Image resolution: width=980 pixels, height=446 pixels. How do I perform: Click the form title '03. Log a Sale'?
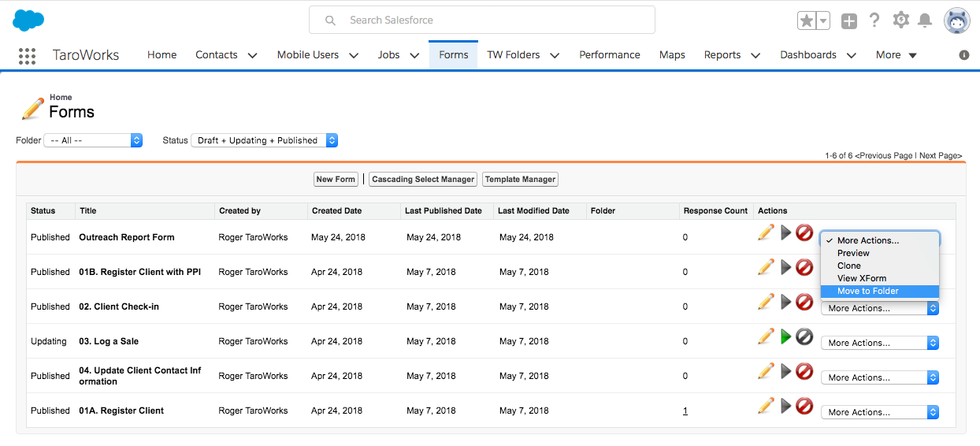(109, 341)
